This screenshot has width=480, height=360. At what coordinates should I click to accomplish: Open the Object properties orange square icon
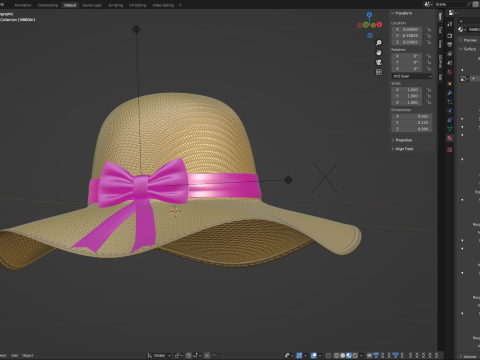pos(450,83)
